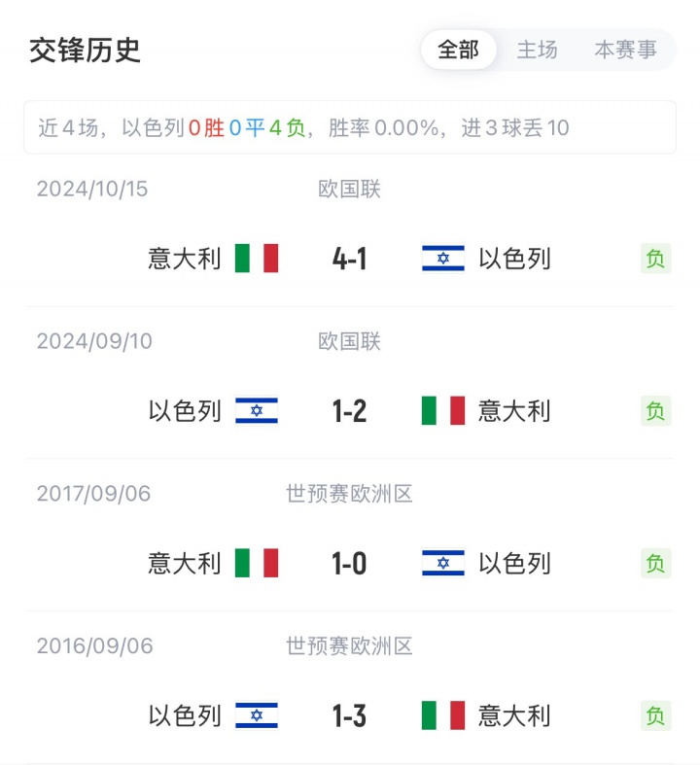The width and height of the screenshot is (700, 765).
Task: Tap the recent 4 matches summary box
Action: tap(349, 127)
